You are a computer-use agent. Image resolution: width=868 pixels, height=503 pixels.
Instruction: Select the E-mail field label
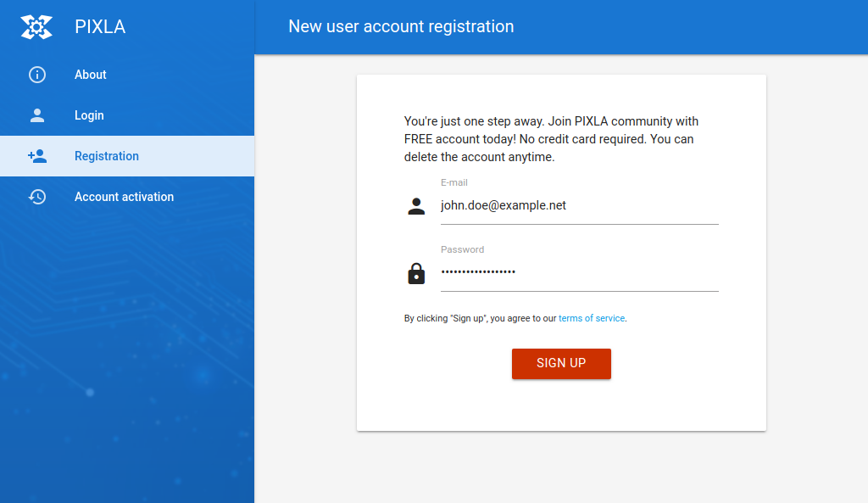[x=454, y=182]
